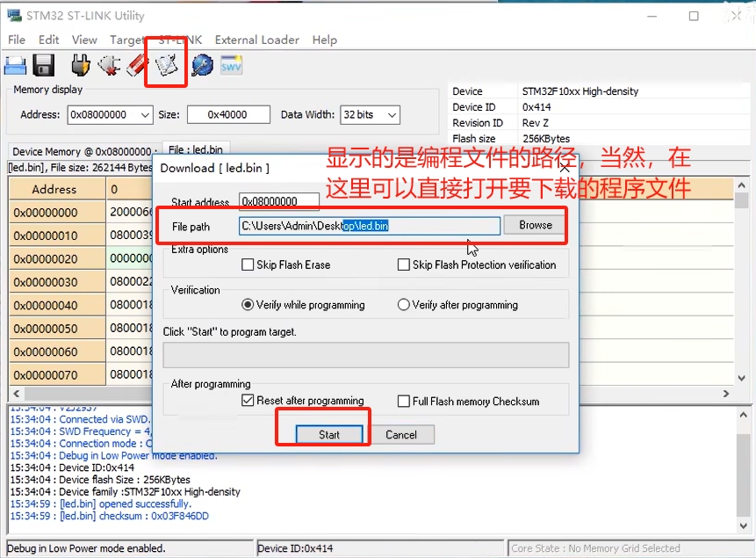
Task: Select address row 0x00000060
Action: (57, 351)
